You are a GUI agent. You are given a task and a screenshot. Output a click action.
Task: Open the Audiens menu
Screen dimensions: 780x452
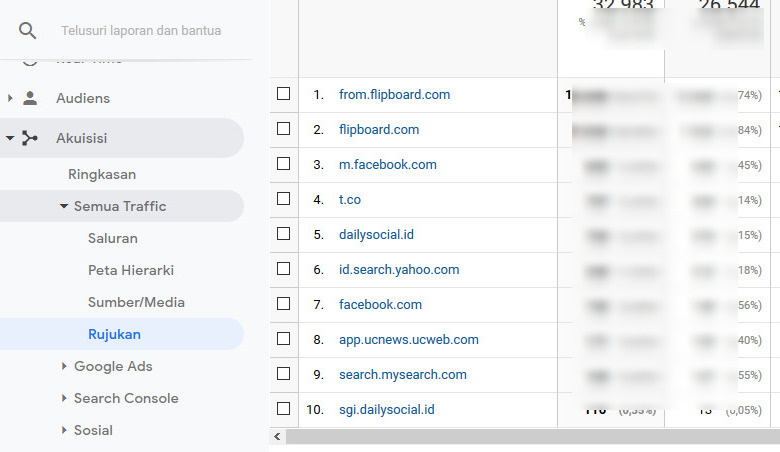pyautogui.click(x=83, y=98)
